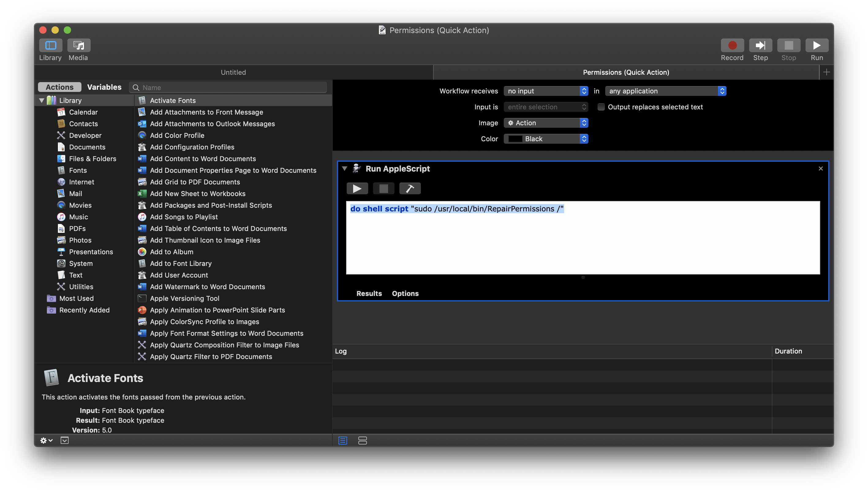The image size is (868, 492).
Task: Switch to the Variables tab
Action: [x=104, y=87]
